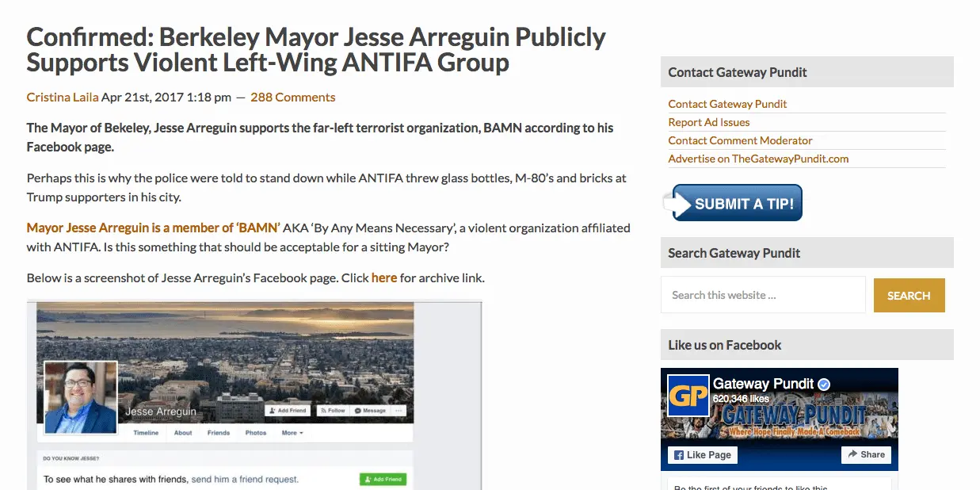Click the GP logo in Facebook widget
980x490 pixels.
click(x=688, y=396)
